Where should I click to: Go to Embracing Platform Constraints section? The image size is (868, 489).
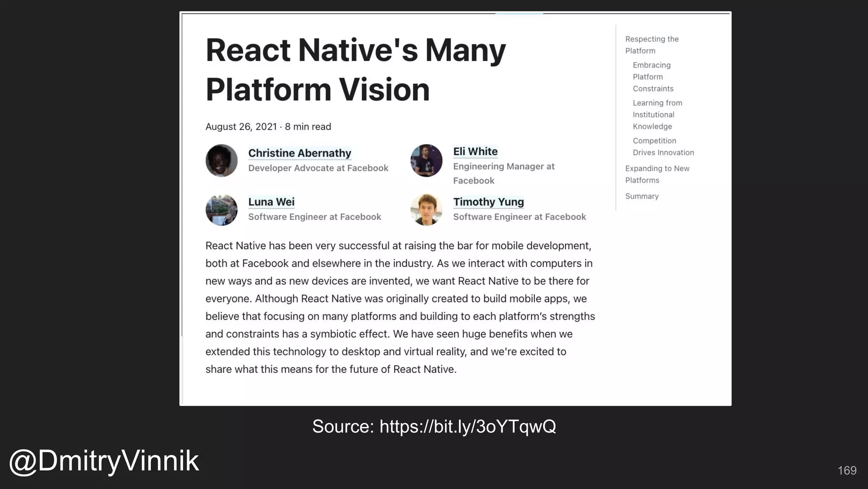[x=653, y=77]
